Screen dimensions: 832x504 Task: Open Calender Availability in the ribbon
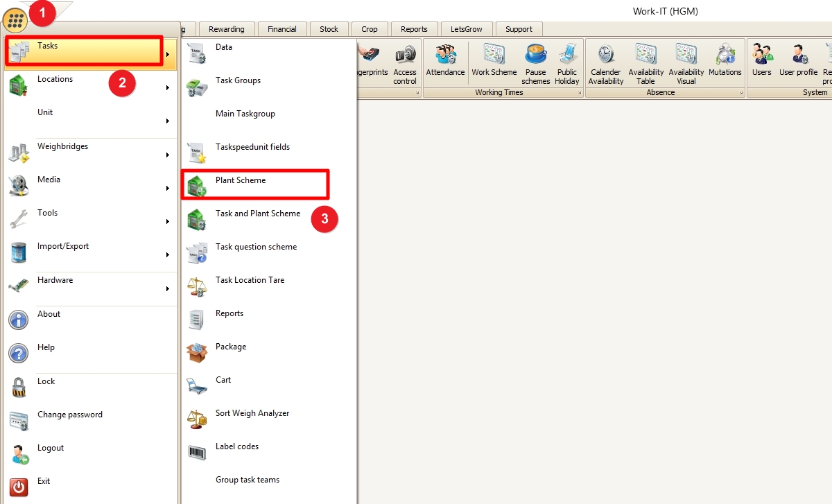606,63
